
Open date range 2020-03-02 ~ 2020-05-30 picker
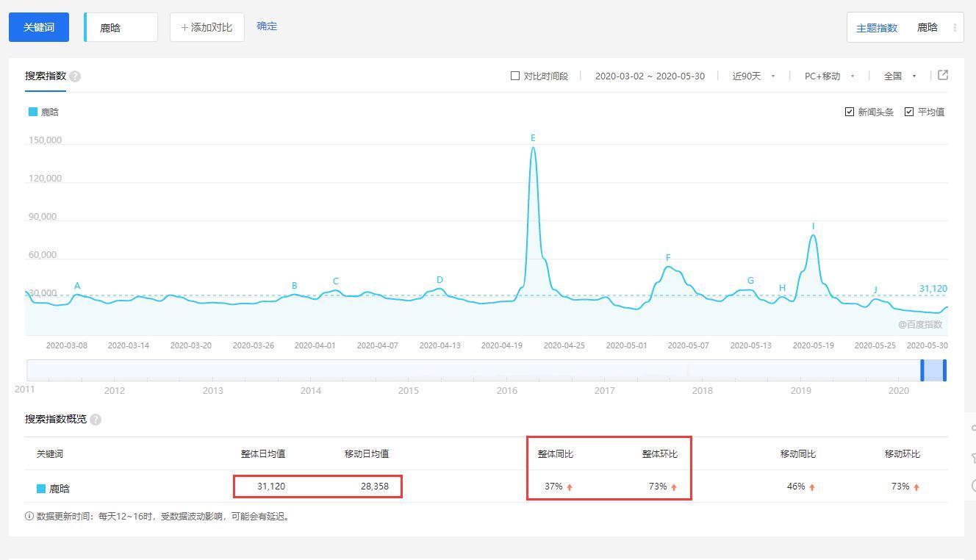(x=650, y=76)
